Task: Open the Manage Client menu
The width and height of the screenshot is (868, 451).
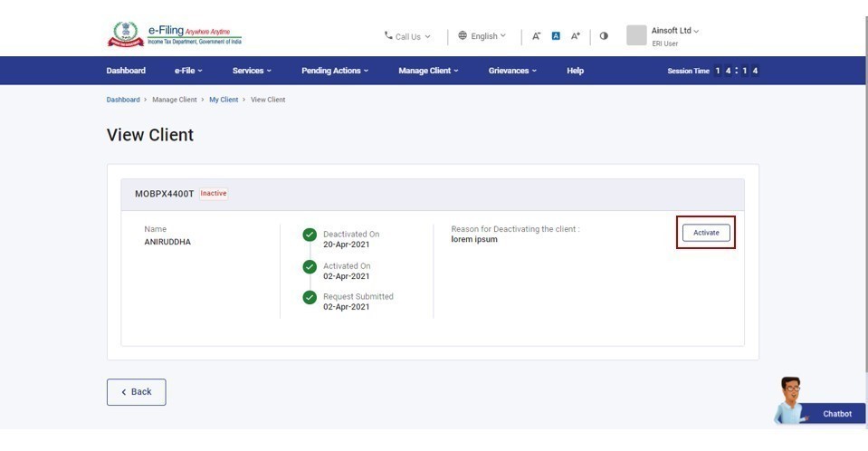Action: tap(428, 71)
